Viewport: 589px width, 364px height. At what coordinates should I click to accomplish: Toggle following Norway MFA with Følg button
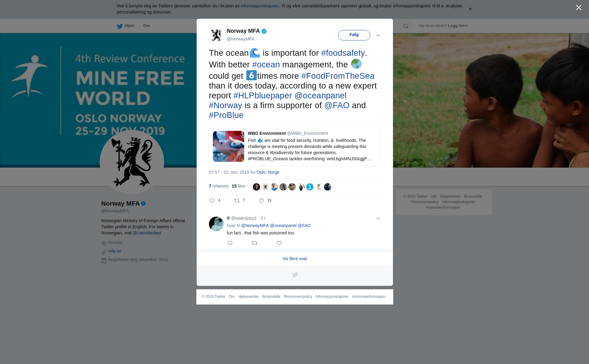point(354,35)
